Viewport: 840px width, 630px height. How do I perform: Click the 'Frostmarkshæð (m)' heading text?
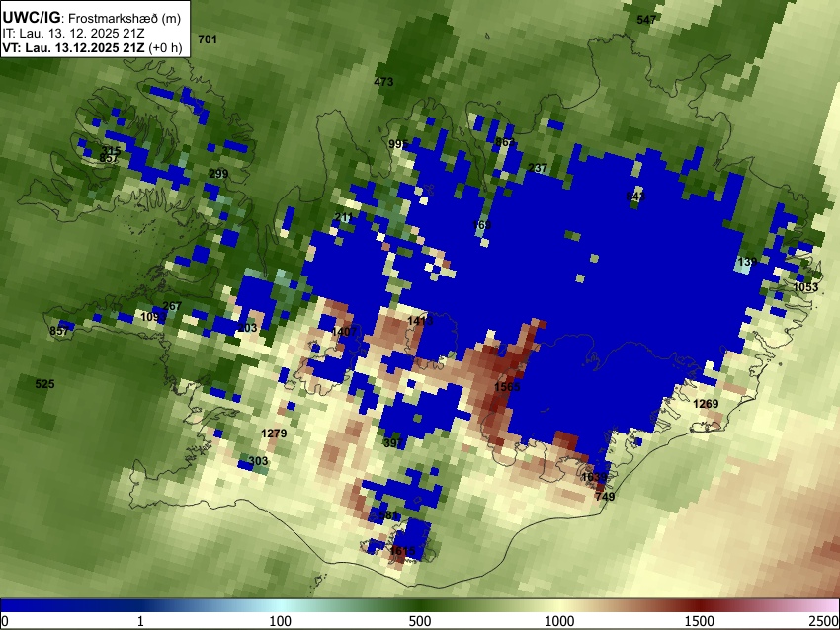pos(125,18)
